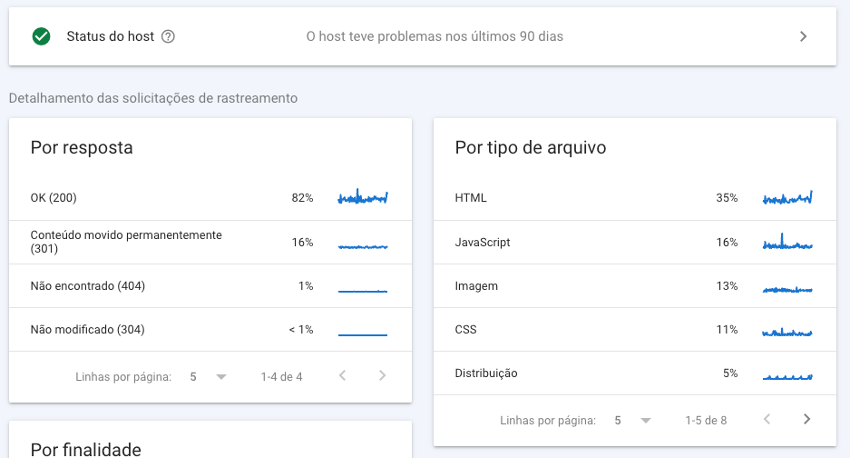Click the Por resposta card heading
The width and height of the screenshot is (850, 458).
click(x=82, y=147)
